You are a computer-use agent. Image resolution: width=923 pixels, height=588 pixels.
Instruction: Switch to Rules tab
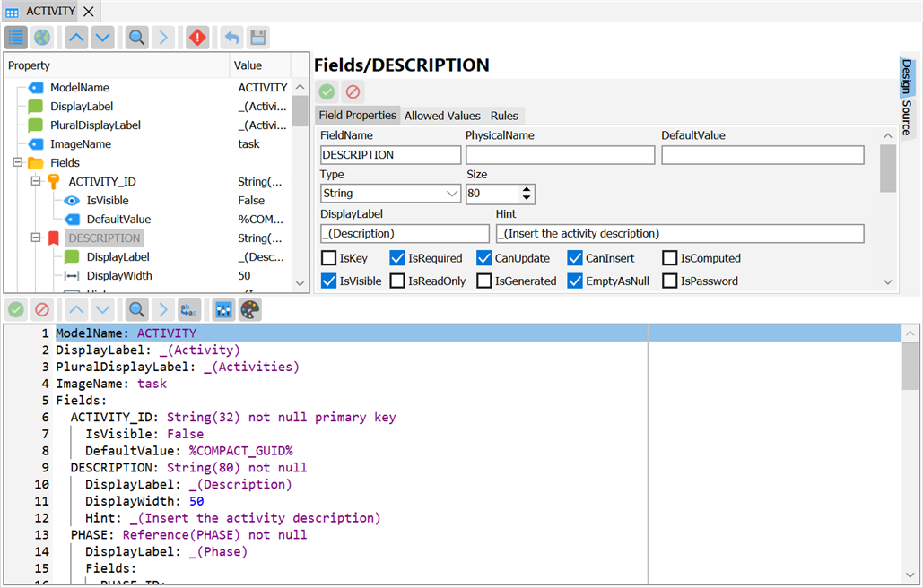click(x=504, y=116)
